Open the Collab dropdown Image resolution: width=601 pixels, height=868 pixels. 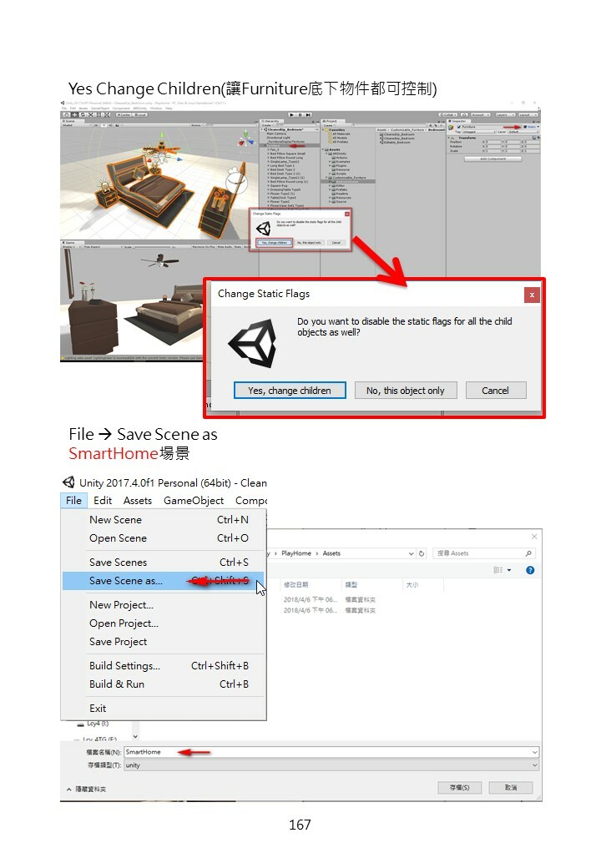click(x=447, y=114)
